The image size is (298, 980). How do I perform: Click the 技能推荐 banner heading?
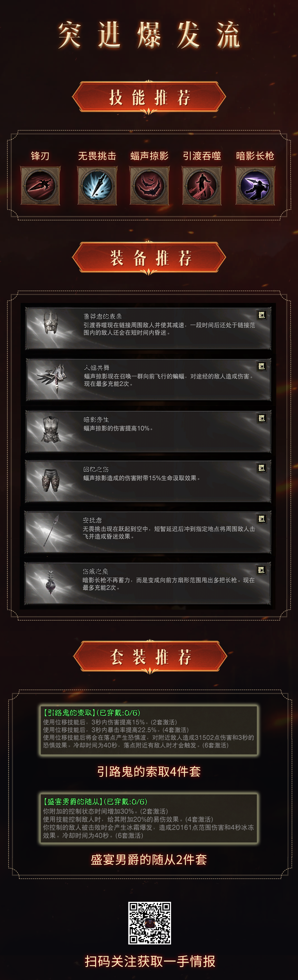pos(149,98)
